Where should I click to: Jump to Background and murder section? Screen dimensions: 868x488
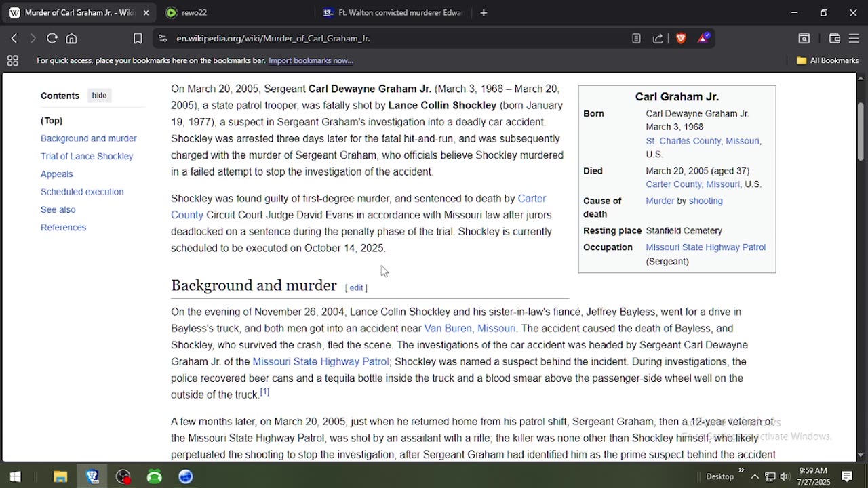point(89,138)
